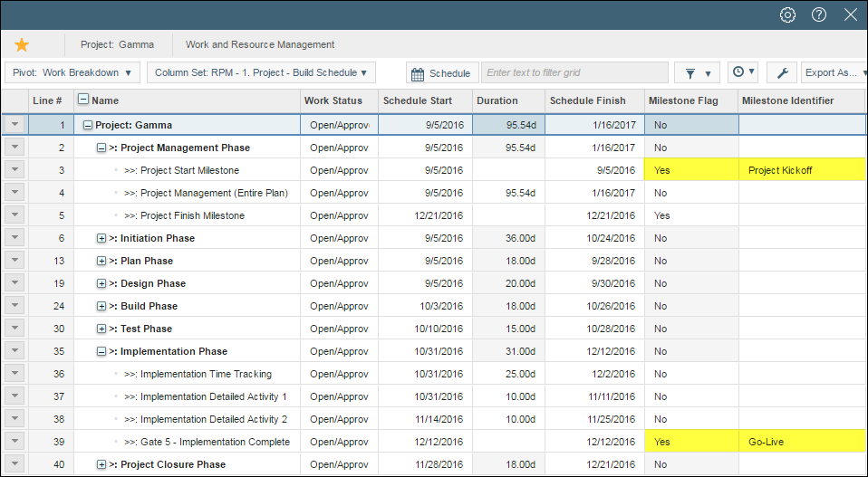Open row menu arrow for line 4

pos(14,193)
